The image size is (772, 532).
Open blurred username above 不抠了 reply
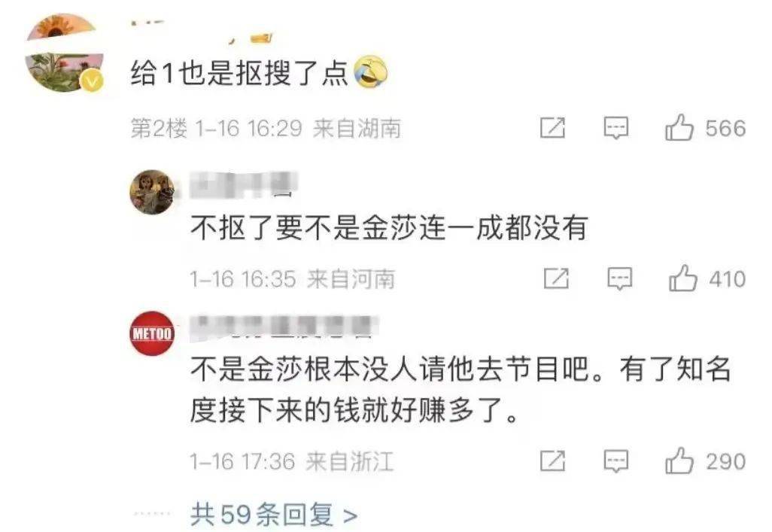click(245, 184)
